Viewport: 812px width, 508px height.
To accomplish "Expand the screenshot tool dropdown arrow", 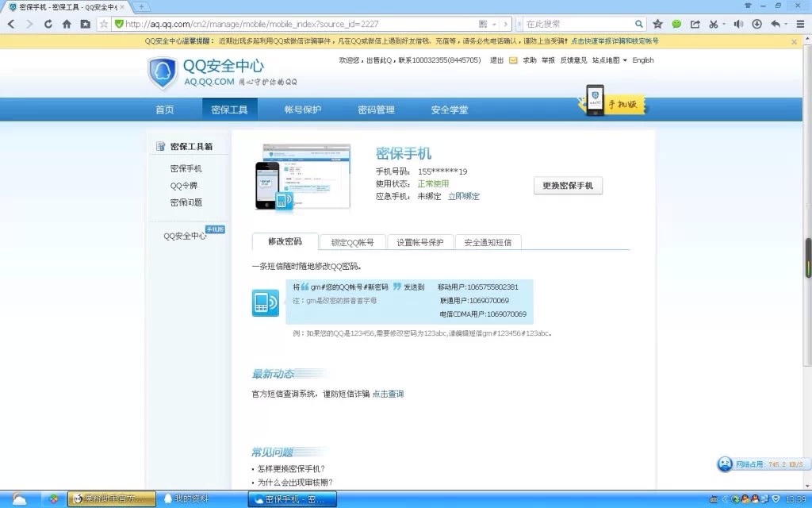I will click(x=723, y=24).
